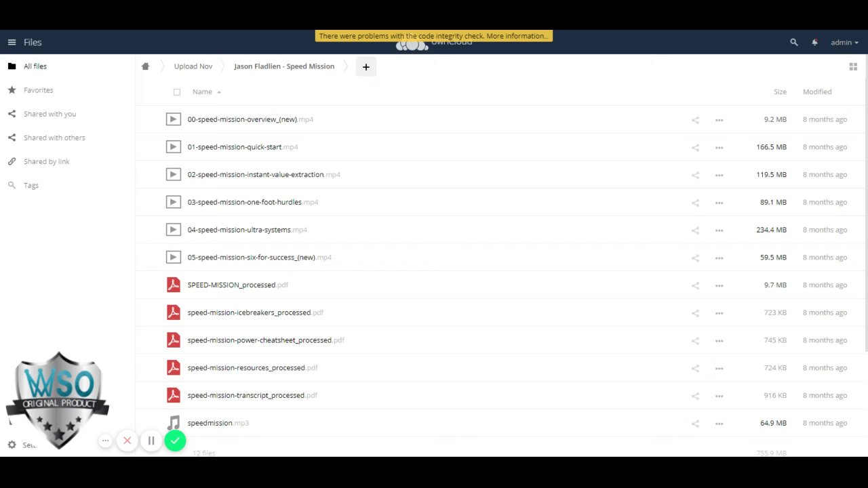Share 05-speed-mission-six-for-success file

click(x=695, y=258)
